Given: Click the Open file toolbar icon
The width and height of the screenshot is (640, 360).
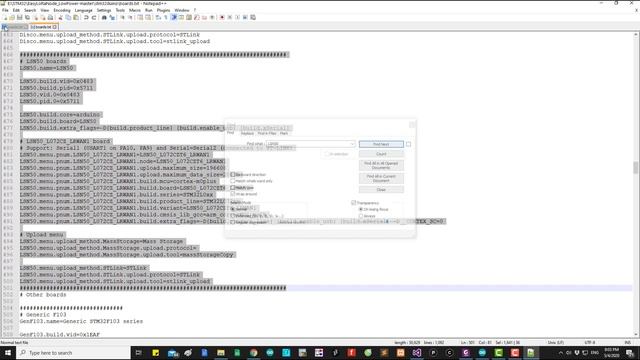Looking at the screenshot, I should [x=12, y=18].
